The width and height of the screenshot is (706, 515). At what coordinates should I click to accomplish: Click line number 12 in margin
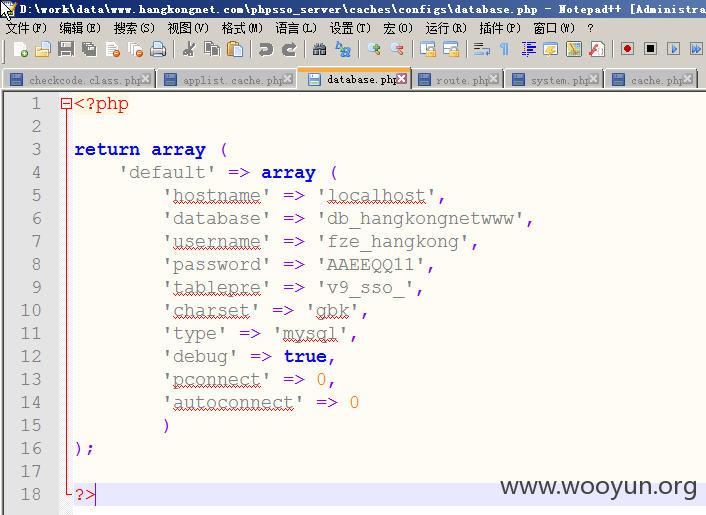(x=31, y=357)
